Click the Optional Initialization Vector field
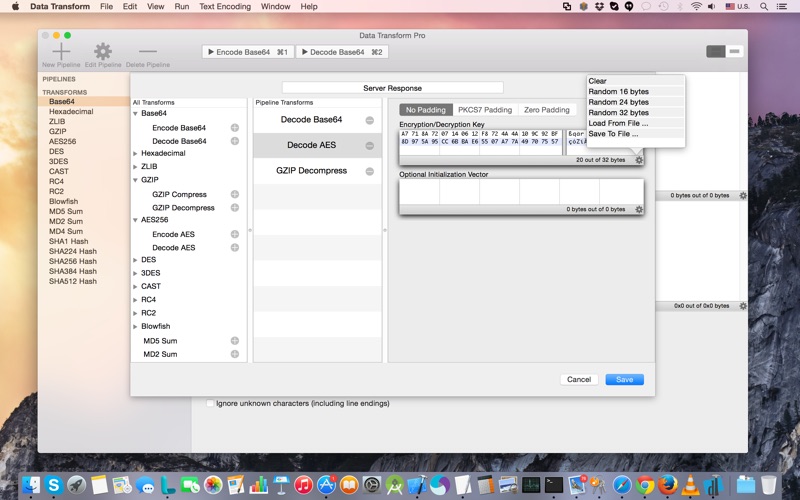Viewport: 800px width, 500px height. coord(521,191)
